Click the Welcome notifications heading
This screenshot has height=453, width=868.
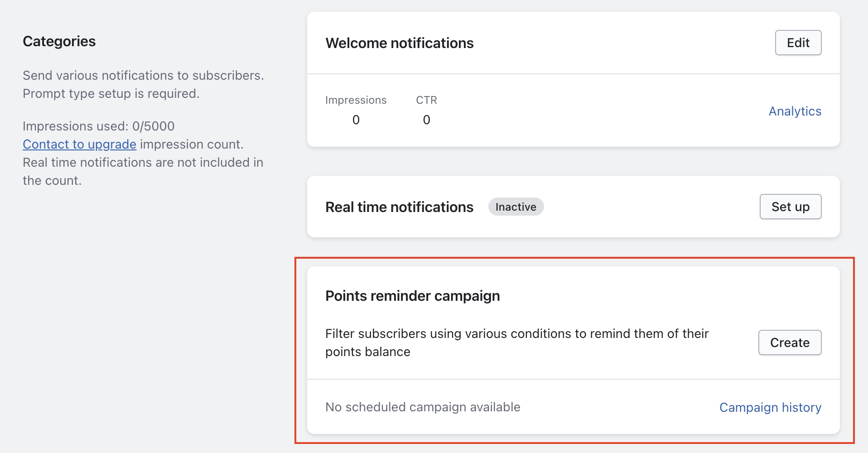(x=399, y=43)
